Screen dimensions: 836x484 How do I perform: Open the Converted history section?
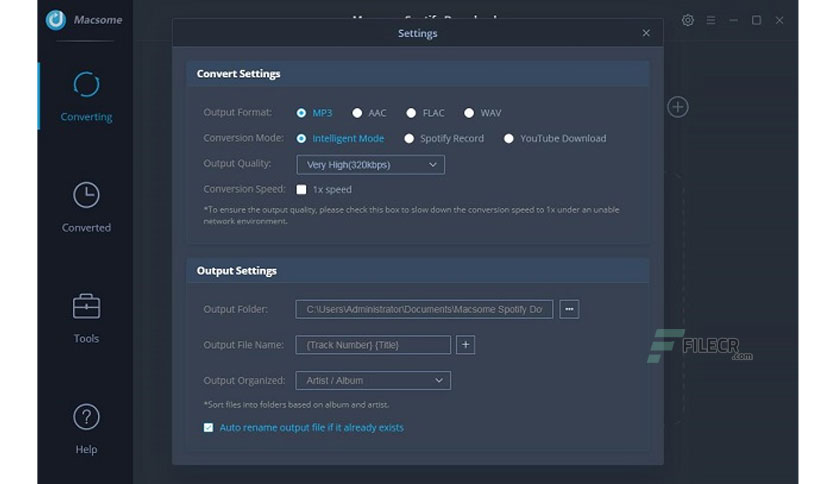86,207
